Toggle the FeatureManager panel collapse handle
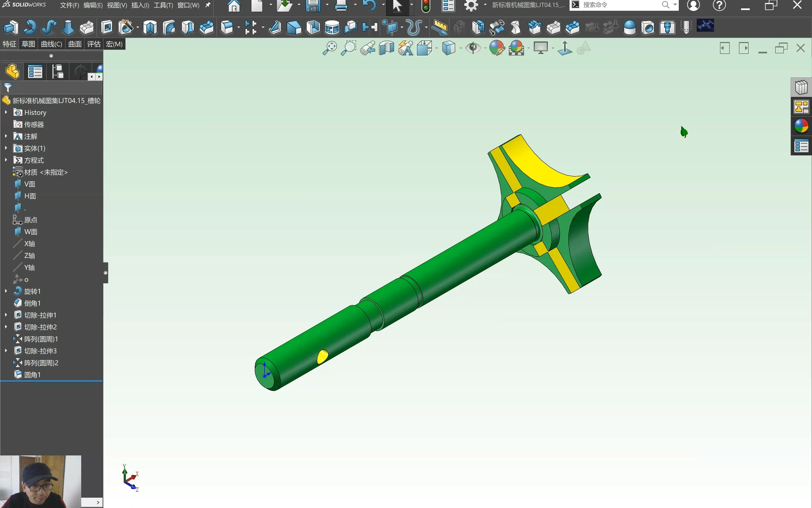This screenshot has height=508, width=812. pyautogui.click(x=105, y=273)
